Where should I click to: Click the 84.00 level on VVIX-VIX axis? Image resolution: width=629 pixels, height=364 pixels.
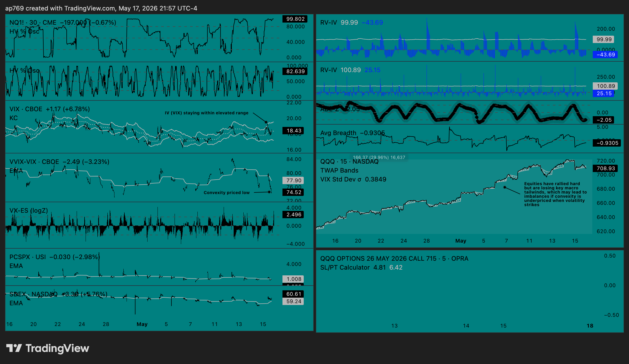click(294, 159)
